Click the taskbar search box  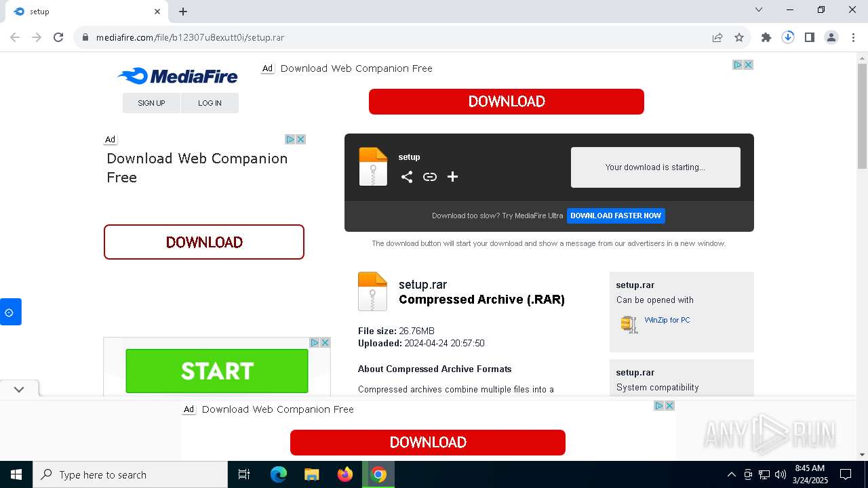[x=130, y=474]
